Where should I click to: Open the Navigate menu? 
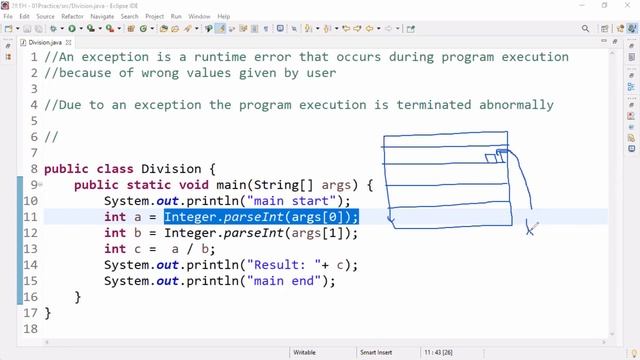(x=102, y=16)
